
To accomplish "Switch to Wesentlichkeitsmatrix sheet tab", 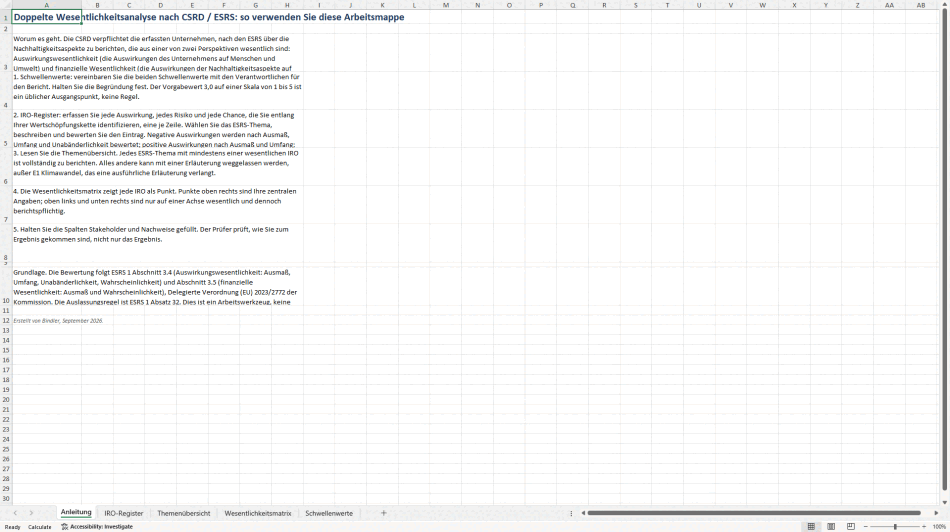I will [257, 513].
